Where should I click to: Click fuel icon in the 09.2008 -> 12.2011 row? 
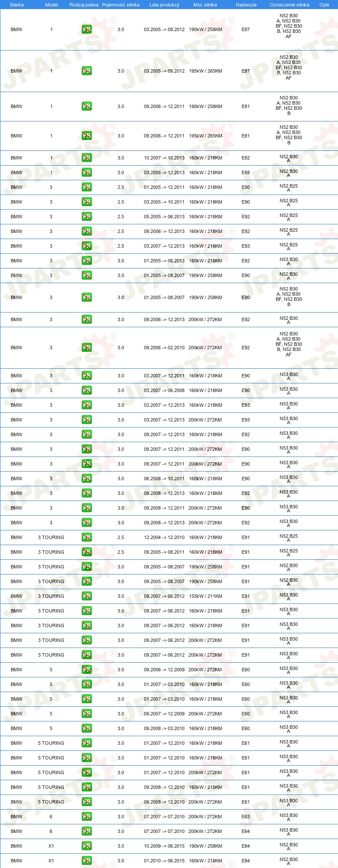coord(86,508)
